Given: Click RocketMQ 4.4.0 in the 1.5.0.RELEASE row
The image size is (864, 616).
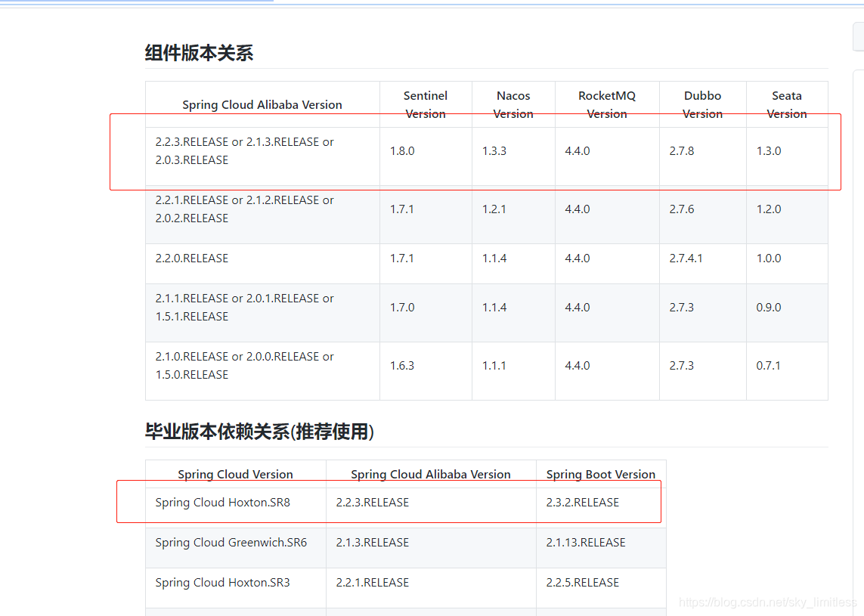Looking at the screenshot, I should coord(578,366).
